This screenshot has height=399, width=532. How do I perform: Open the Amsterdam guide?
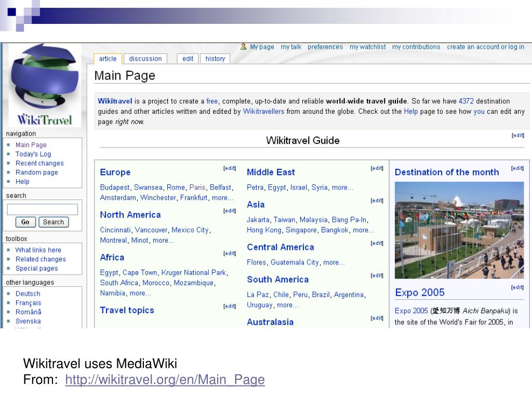pyautogui.click(x=118, y=197)
